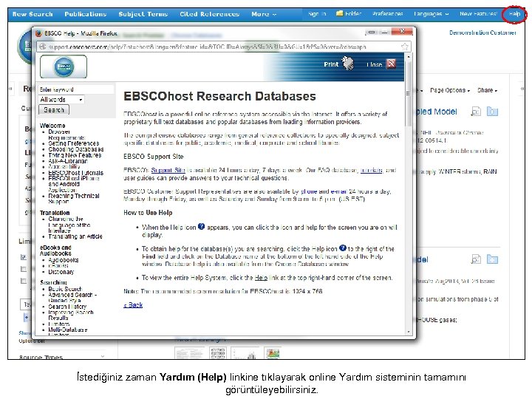This screenshot has width=532, height=399.
Task: Open Ask-A-Librarian help topic
Action: [x=68, y=161]
